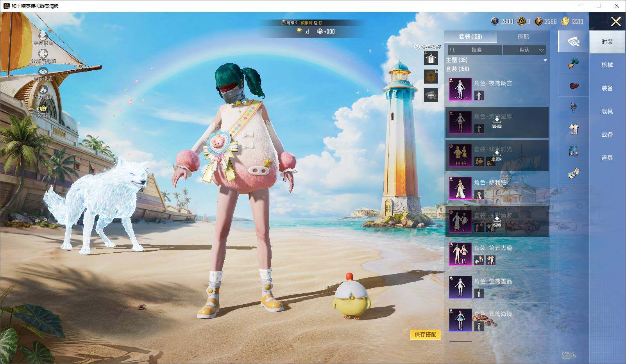Click the 保存搭配 save outfit button
The height and width of the screenshot is (364, 626).
click(x=425, y=334)
